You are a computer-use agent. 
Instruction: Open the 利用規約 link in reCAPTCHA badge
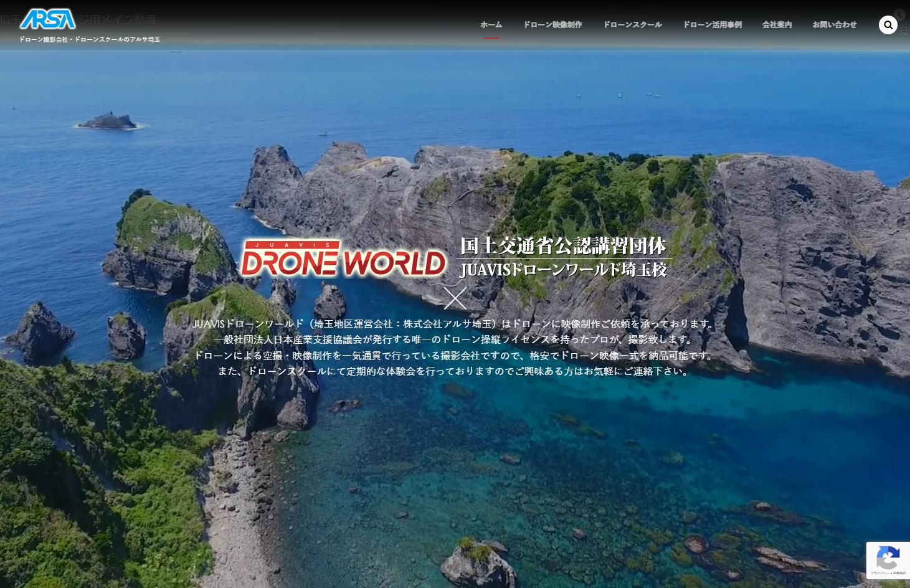[899, 573]
